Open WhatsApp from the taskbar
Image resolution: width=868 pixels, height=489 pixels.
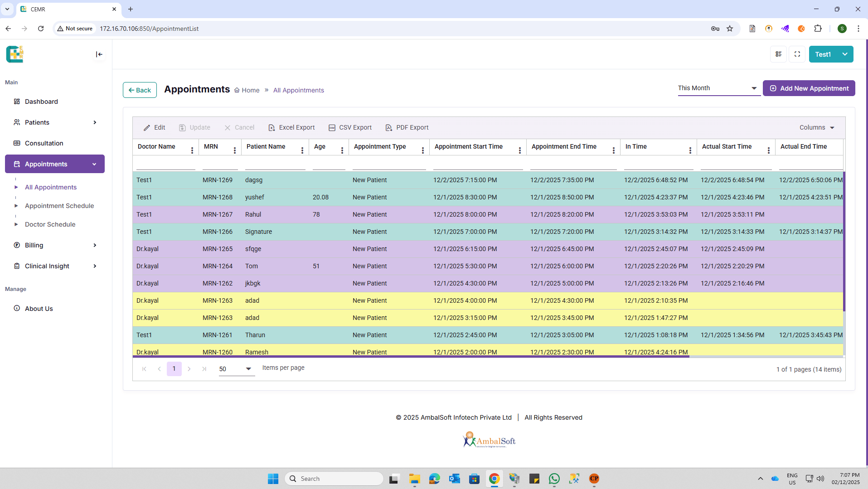(554, 479)
